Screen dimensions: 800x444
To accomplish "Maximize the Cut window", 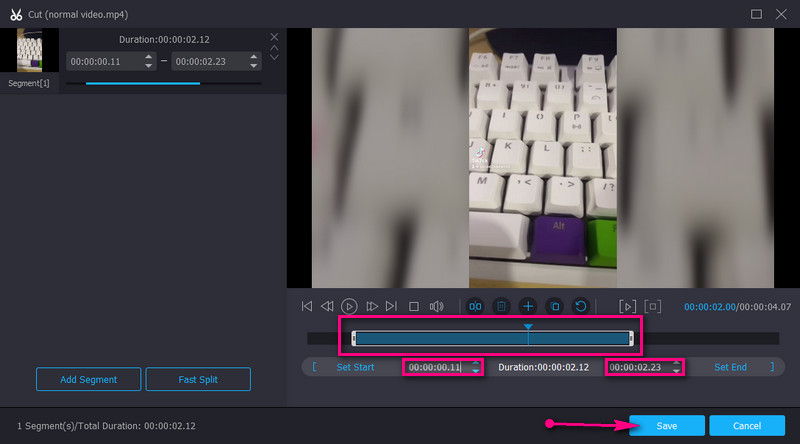I will pyautogui.click(x=756, y=14).
